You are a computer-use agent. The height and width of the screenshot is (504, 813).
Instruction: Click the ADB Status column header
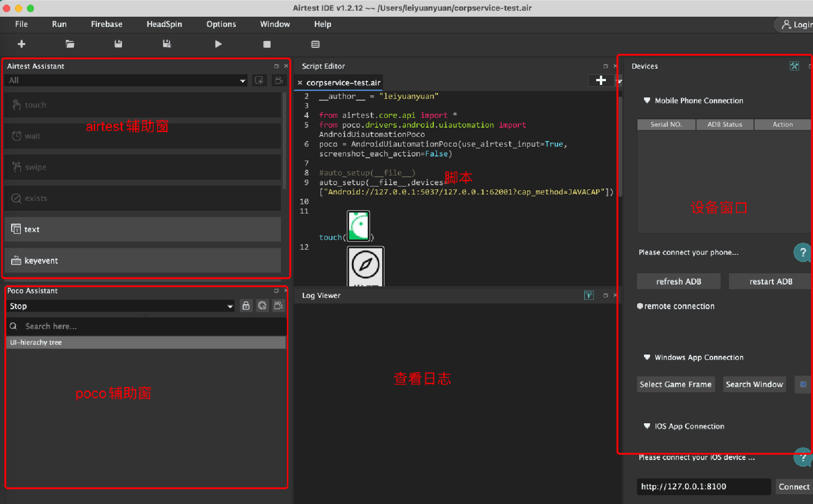coord(725,124)
